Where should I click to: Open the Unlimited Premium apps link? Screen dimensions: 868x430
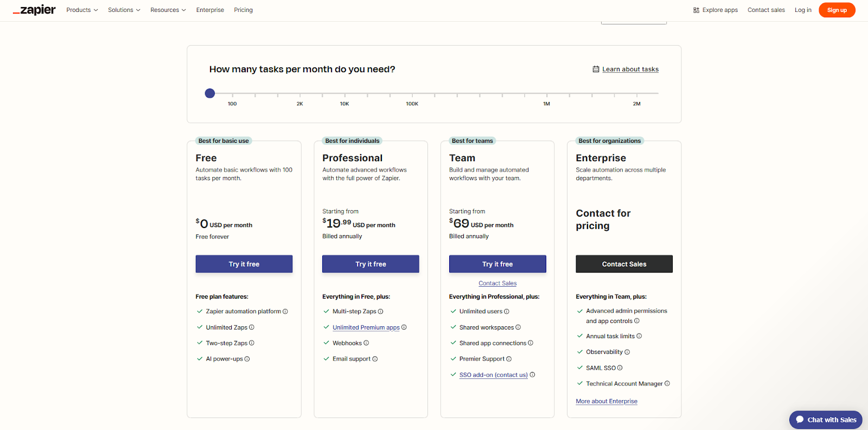(366, 327)
